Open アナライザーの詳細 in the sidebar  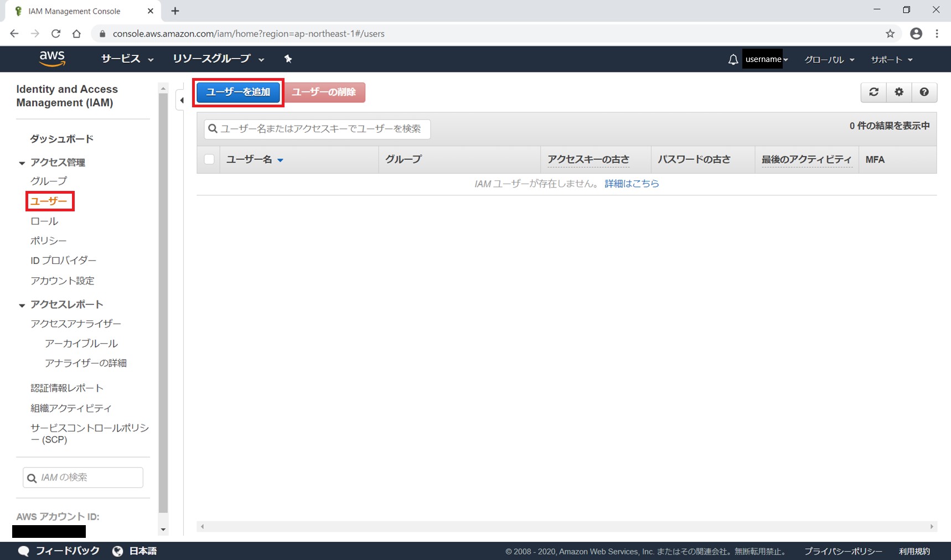pos(86,363)
